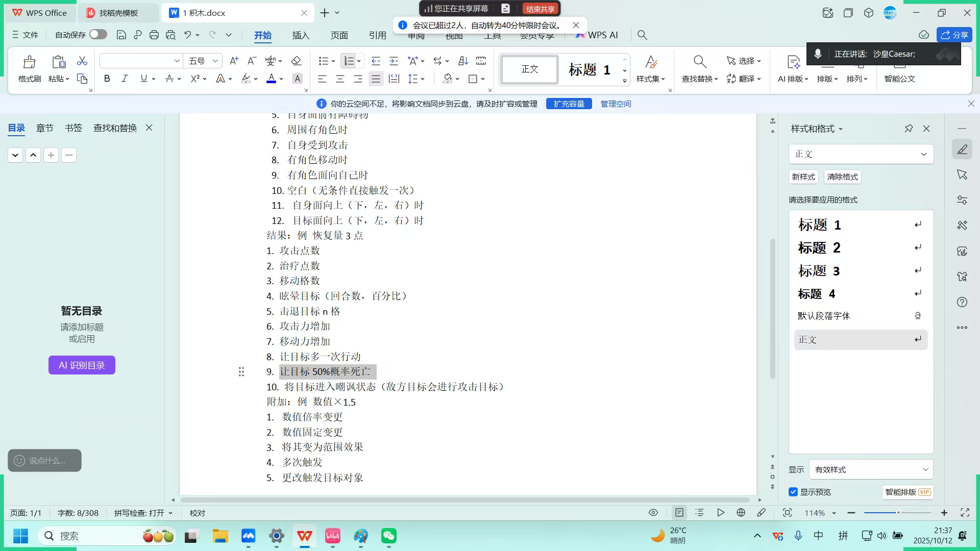Click the Undo arrow icon
This screenshot has width=980, height=551.
pyautogui.click(x=188, y=35)
